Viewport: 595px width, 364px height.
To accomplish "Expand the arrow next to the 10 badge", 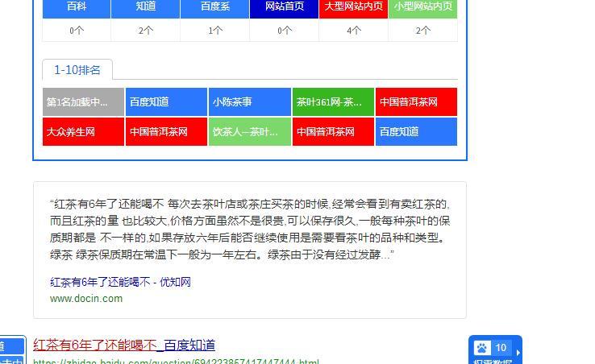I will pyautogui.click(x=518, y=353).
